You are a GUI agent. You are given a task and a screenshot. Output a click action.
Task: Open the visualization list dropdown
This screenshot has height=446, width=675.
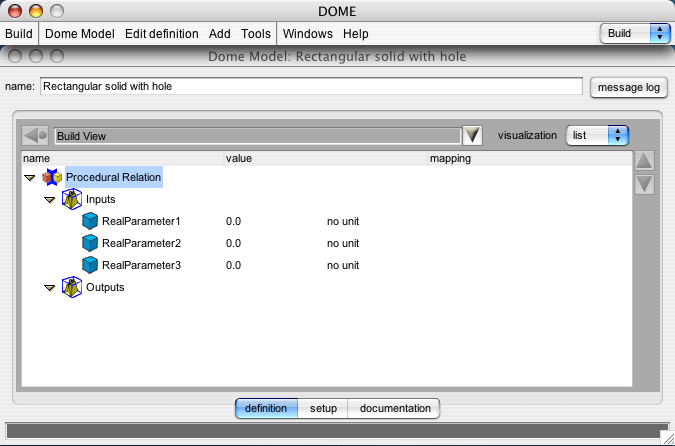[597, 136]
